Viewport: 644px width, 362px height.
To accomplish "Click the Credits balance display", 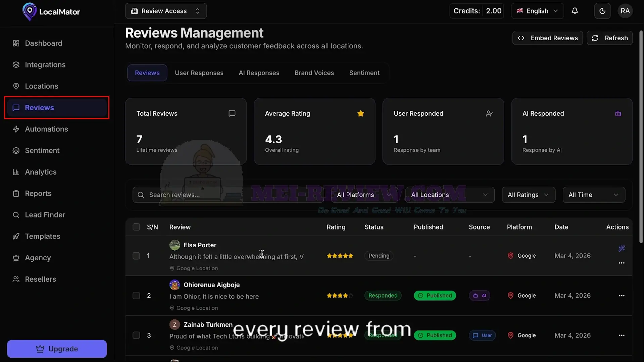I will (x=477, y=11).
